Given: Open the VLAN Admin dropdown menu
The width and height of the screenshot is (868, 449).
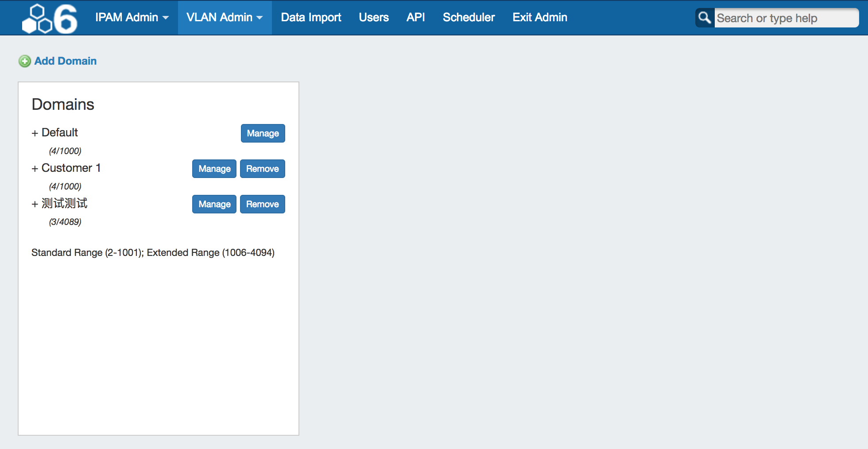Looking at the screenshot, I should pyautogui.click(x=225, y=18).
